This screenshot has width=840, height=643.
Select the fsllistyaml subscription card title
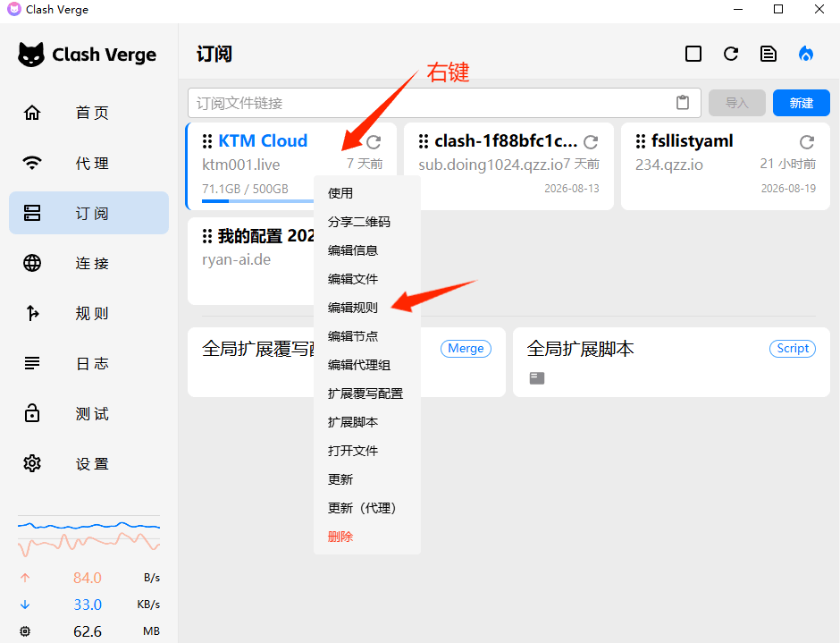pyautogui.click(x=693, y=141)
